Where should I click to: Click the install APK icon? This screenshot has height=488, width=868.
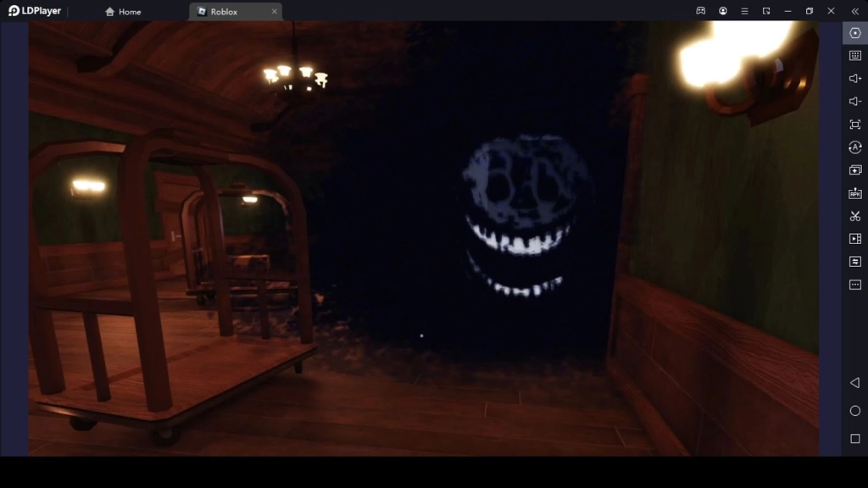click(854, 193)
